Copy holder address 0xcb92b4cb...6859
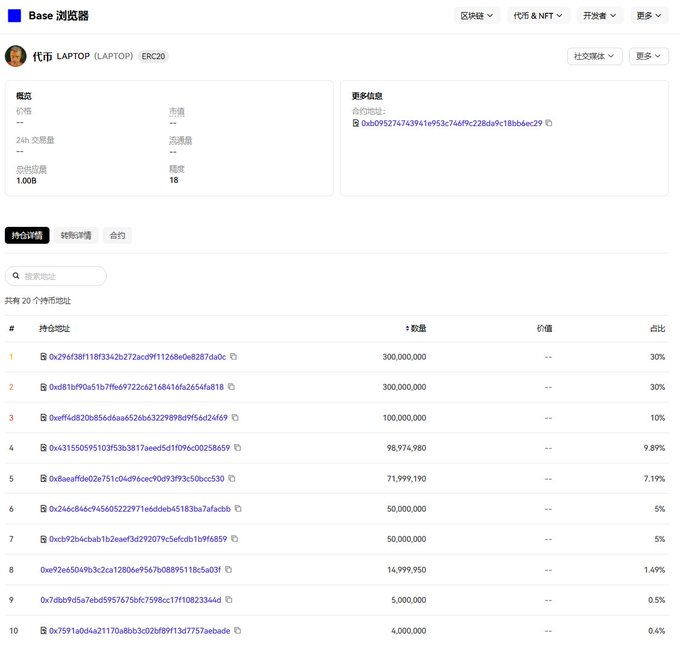Image resolution: width=680 pixels, height=645 pixels. [235, 539]
